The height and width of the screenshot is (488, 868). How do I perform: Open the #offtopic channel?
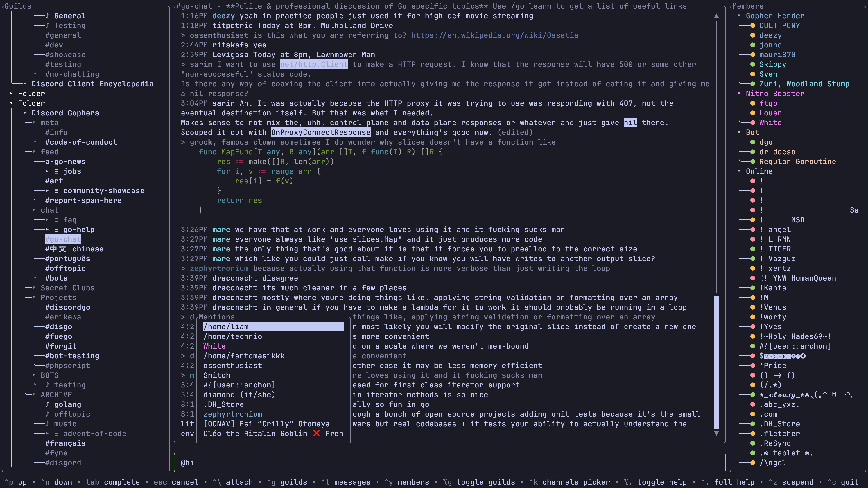pyautogui.click(x=65, y=268)
